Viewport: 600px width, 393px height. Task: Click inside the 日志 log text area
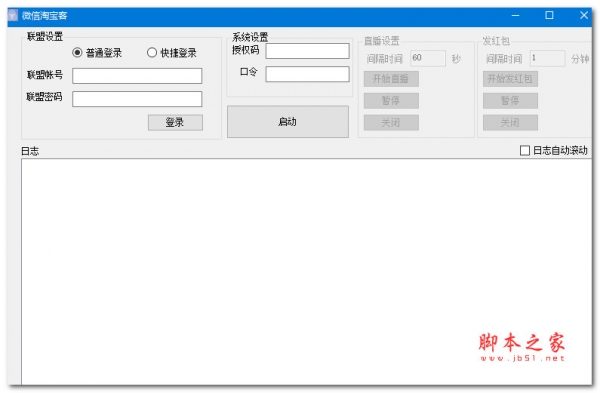point(306,272)
